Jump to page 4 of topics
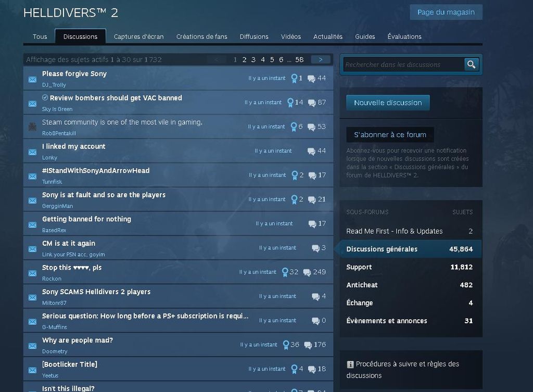 click(x=263, y=60)
